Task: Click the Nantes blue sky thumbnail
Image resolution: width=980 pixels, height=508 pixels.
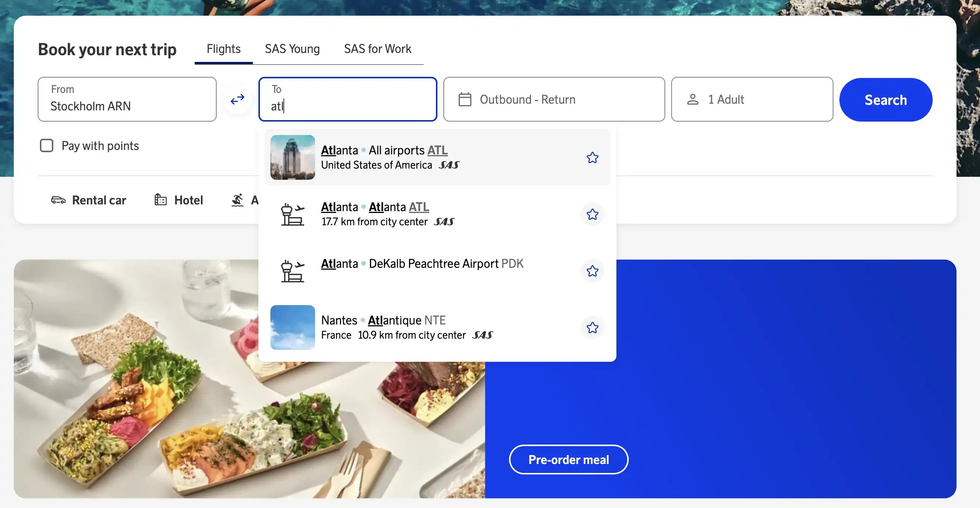Action: click(293, 327)
